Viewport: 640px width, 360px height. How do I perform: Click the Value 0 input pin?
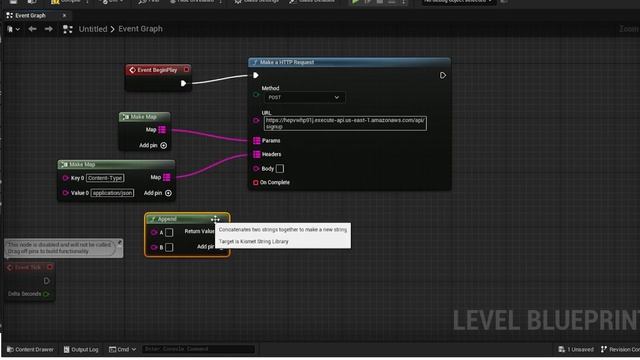coord(65,193)
